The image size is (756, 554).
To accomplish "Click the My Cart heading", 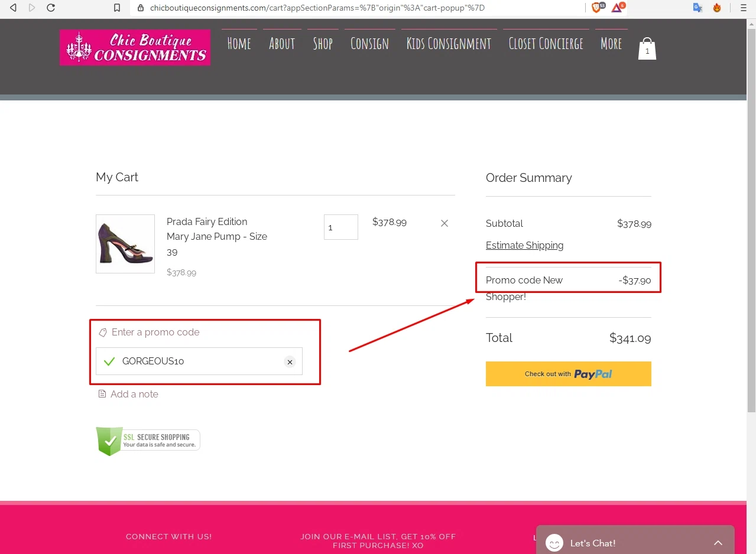I will [117, 177].
